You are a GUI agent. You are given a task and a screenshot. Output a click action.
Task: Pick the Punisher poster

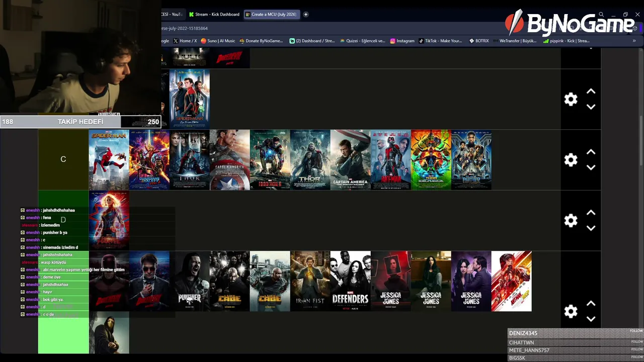(x=190, y=281)
